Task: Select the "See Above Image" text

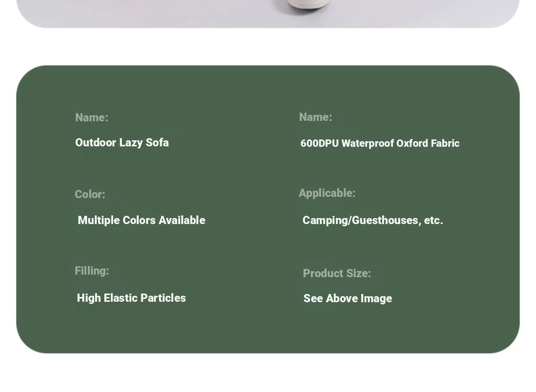Action: coord(348,298)
